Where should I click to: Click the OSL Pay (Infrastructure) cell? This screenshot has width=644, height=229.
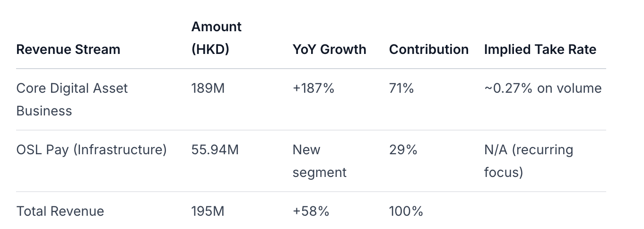(x=91, y=150)
